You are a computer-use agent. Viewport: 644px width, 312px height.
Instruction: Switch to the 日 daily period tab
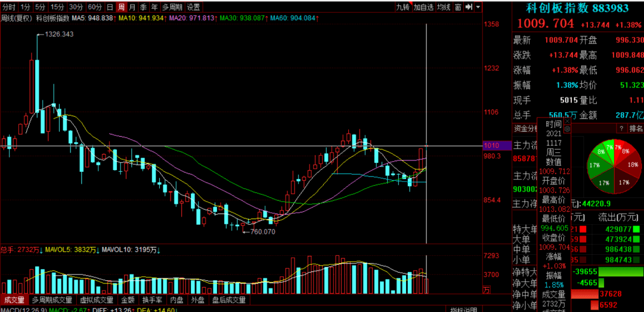[x=110, y=7]
